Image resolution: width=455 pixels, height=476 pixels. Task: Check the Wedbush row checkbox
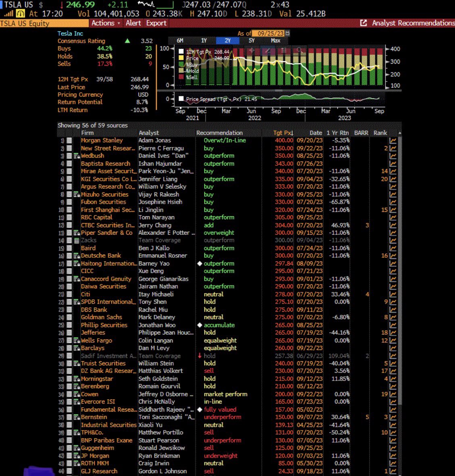tap(69, 156)
